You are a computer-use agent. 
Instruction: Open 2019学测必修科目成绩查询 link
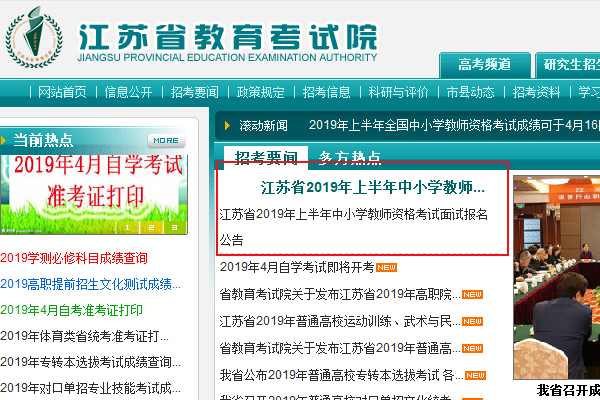click(x=74, y=258)
